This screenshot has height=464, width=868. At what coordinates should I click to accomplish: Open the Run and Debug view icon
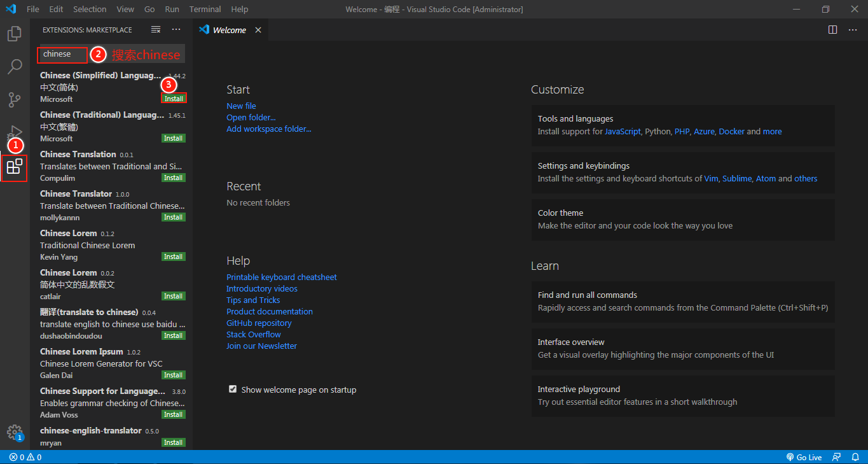point(14,133)
